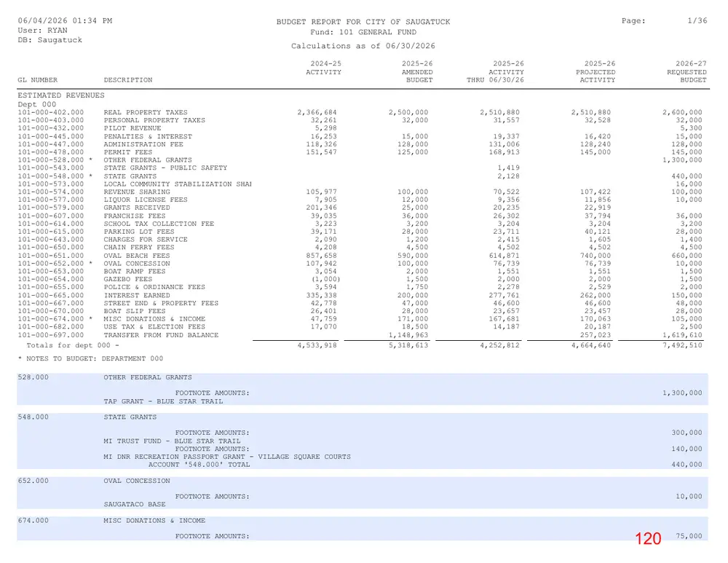The height and width of the screenshot is (563, 728).
Task: Click the asterisk beside 101-000-528.000
Action: [x=90, y=160]
